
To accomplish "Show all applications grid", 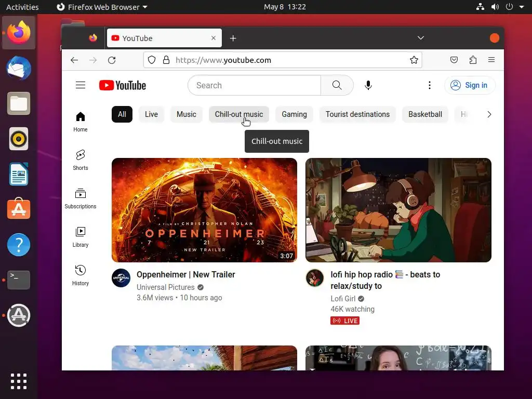I will pos(19,381).
